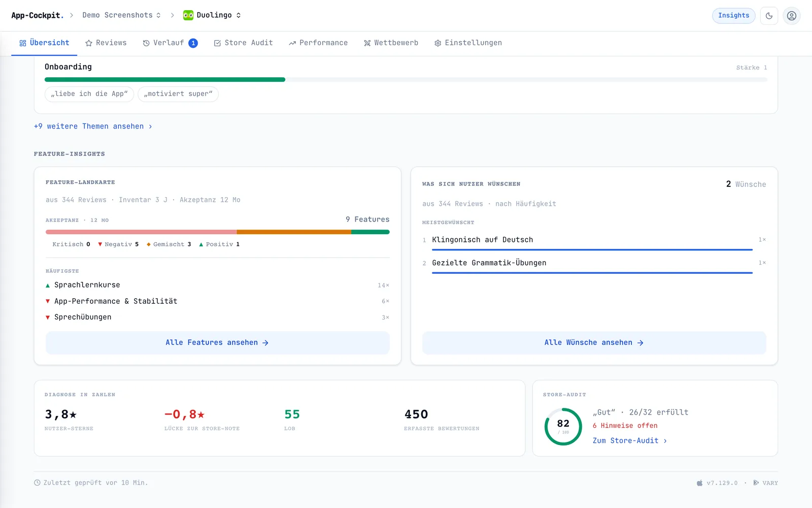Open the Zum Store-Audit link

[630, 441]
